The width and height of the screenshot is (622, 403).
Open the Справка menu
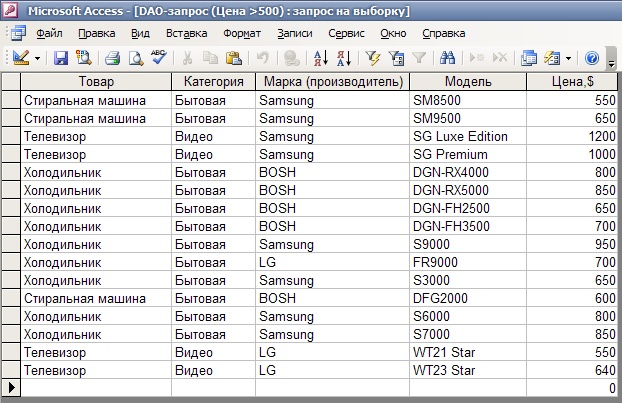(443, 33)
